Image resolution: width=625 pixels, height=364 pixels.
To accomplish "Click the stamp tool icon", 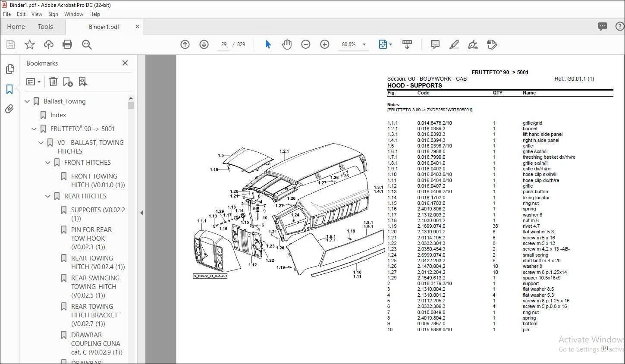I will pos(492,44).
